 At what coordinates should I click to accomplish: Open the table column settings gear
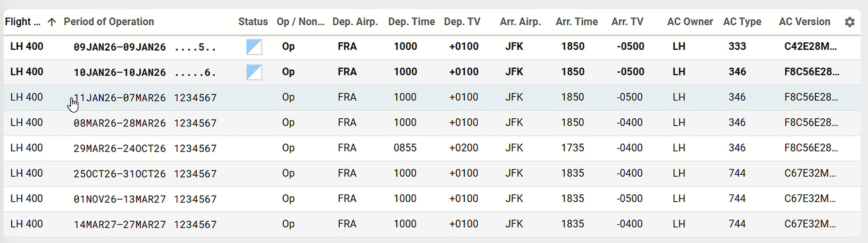849,22
